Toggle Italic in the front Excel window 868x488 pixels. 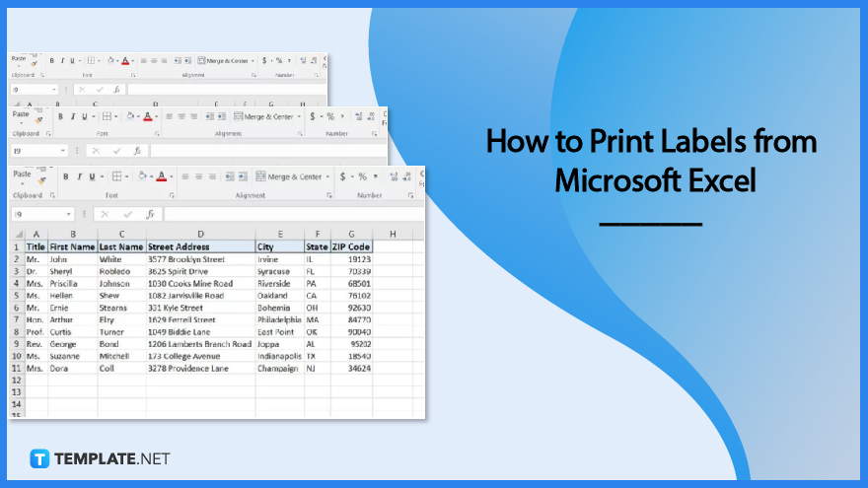tap(79, 176)
